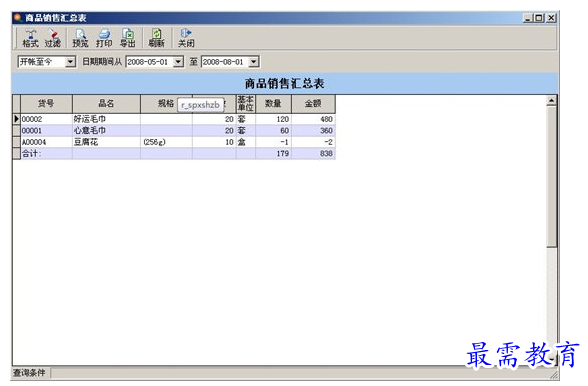Click the 数量 column header
Image resolution: width=588 pixels, height=386 pixels.
click(x=273, y=104)
